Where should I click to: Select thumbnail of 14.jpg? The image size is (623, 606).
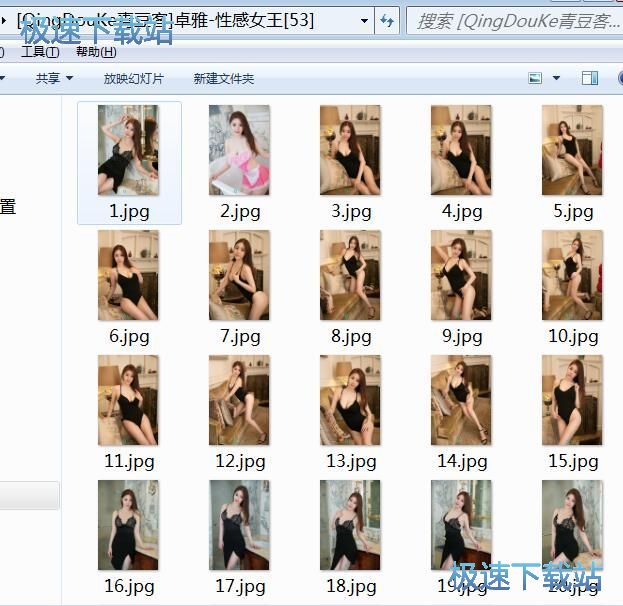pos(461,400)
